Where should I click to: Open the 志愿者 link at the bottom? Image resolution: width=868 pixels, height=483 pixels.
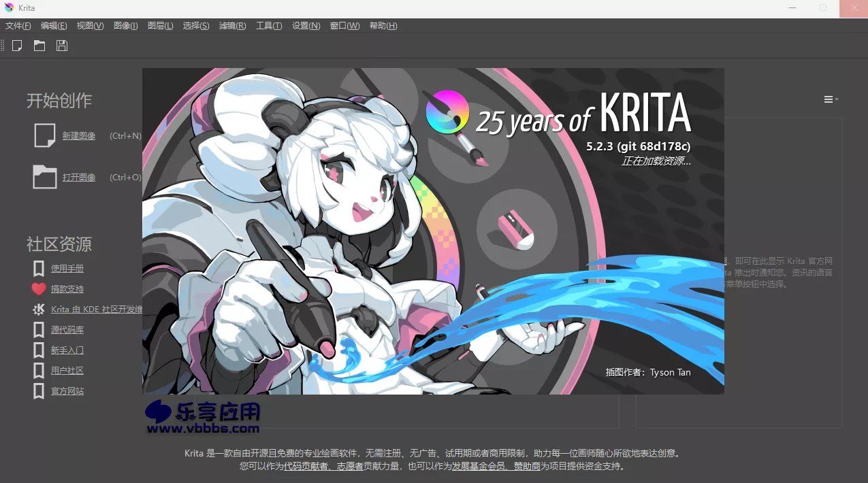(x=349, y=467)
